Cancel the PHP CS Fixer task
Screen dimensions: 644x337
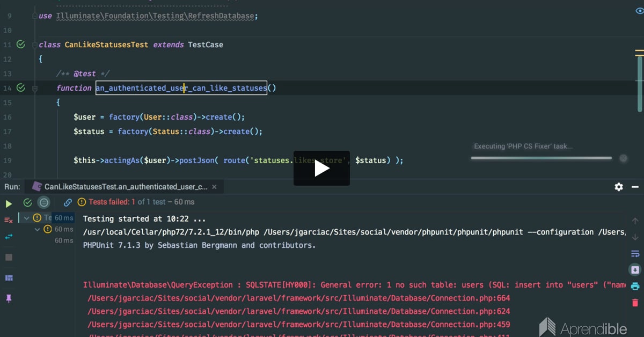623,158
